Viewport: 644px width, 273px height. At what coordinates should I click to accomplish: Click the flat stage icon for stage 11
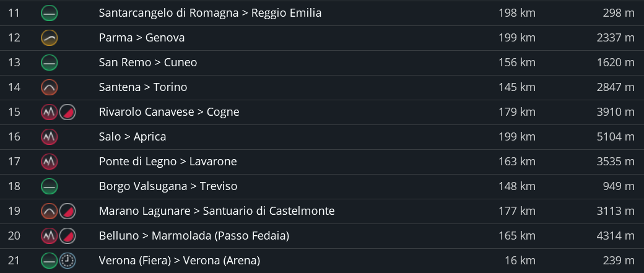50,13
